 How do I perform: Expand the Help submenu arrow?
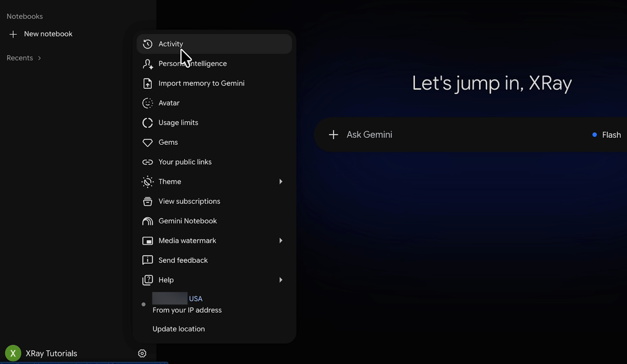(281, 280)
